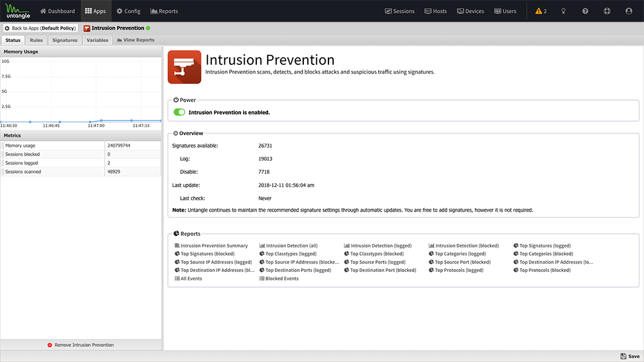Open Top Destination IP Addresses (logged) report
Screen dimensions: 644x362
click(553, 262)
